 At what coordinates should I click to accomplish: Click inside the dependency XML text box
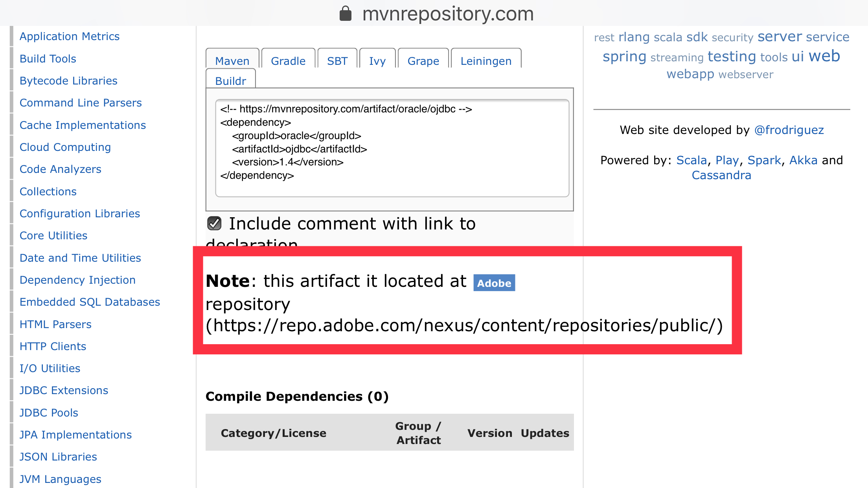coord(392,148)
